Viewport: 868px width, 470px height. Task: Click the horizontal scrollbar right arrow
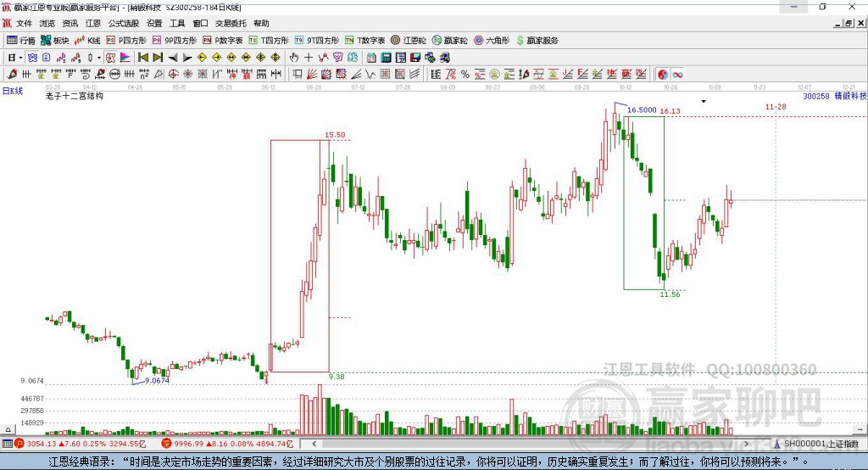coord(746,444)
